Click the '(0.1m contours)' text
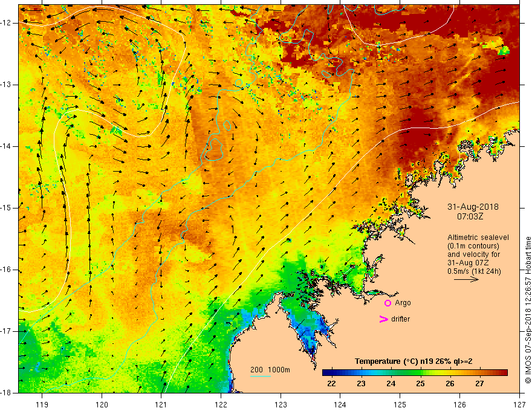Image resolution: width=532 pixels, height=411 pixels. coord(473,246)
